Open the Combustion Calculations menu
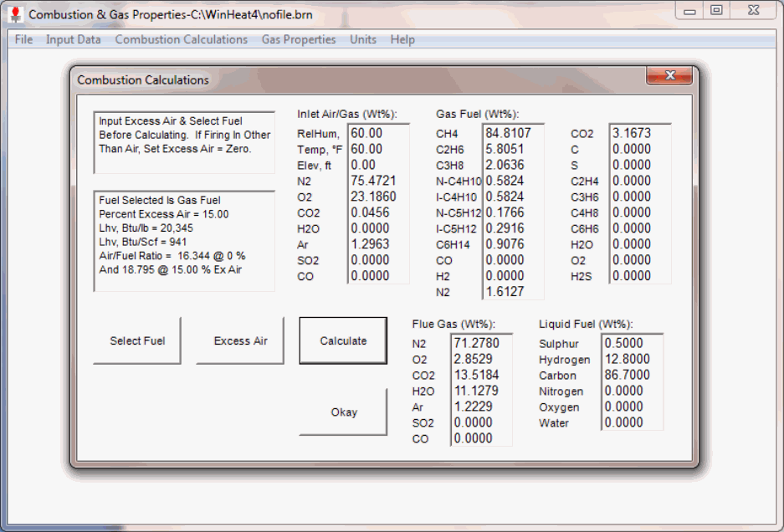 (x=181, y=39)
